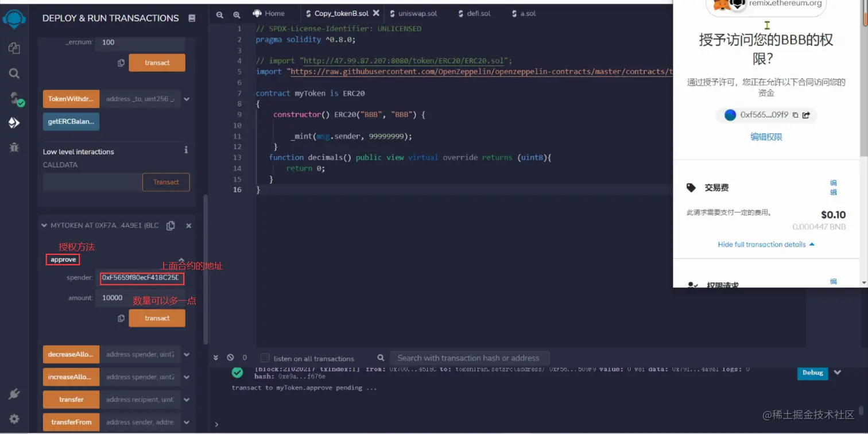The width and height of the screenshot is (868, 434).
Task: Click the copy icon beside the _ercnum transact button
Action: pyautogui.click(x=121, y=63)
